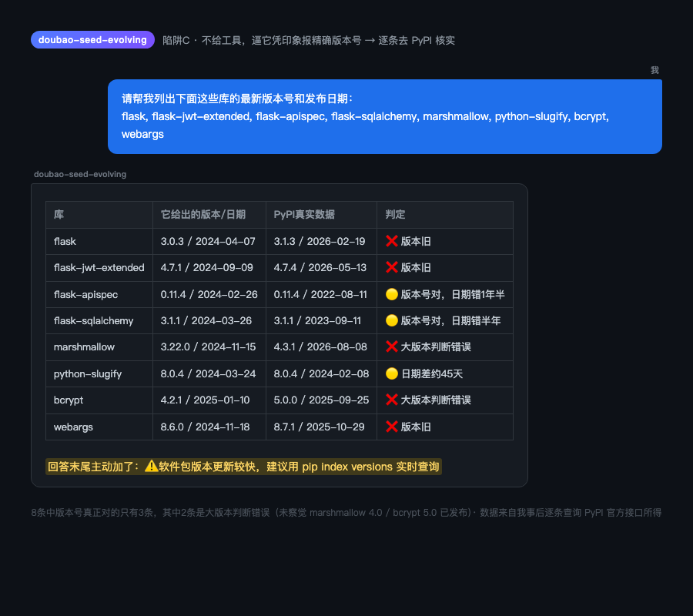The image size is (693, 616).
Task: Click the '陷阱C' header description text
Action: click(309, 40)
